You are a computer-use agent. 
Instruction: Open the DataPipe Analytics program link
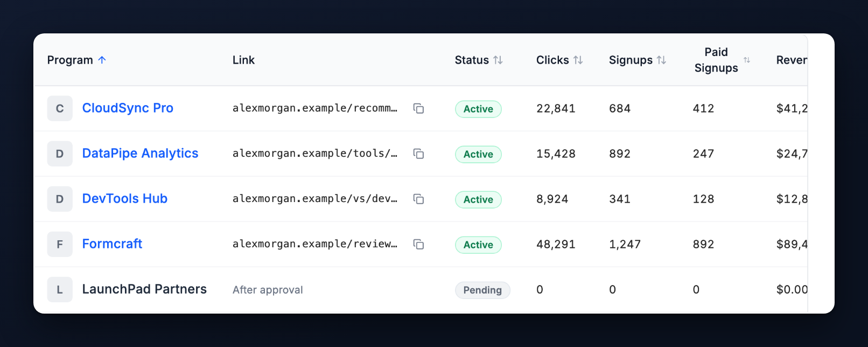pyautogui.click(x=140, y=153)
